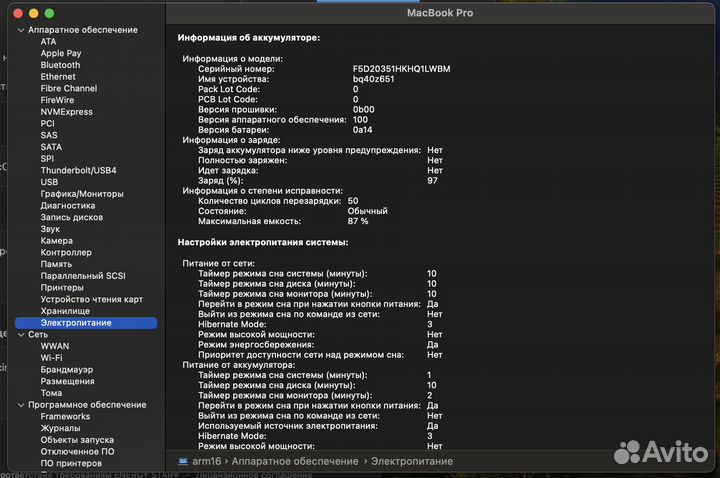Select Apple Pay in sidebar
The image size is (720, 478).
click(61, 53)
